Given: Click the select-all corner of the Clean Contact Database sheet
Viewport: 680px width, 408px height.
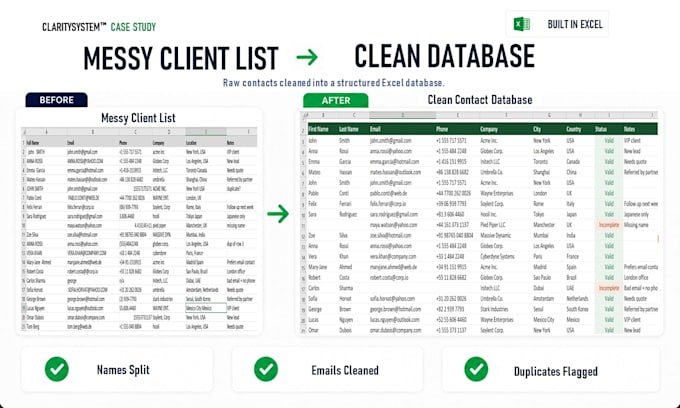Looking at the screenshot, I should coord(304,115).
